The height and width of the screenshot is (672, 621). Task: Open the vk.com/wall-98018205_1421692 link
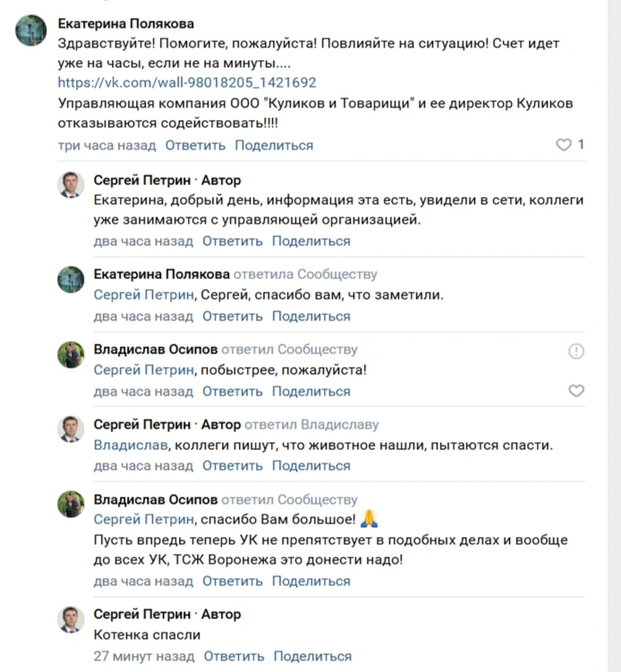click(x=187, y=83)
